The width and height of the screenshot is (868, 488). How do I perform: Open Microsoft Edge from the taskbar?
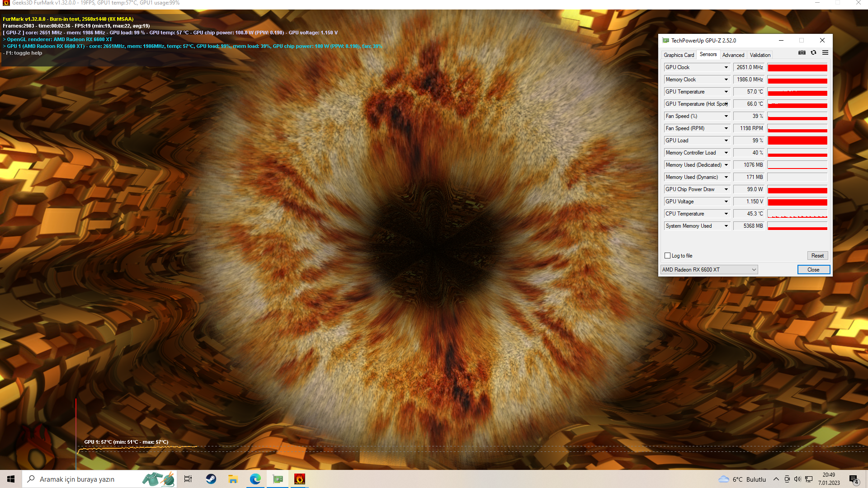click(255, 479)
